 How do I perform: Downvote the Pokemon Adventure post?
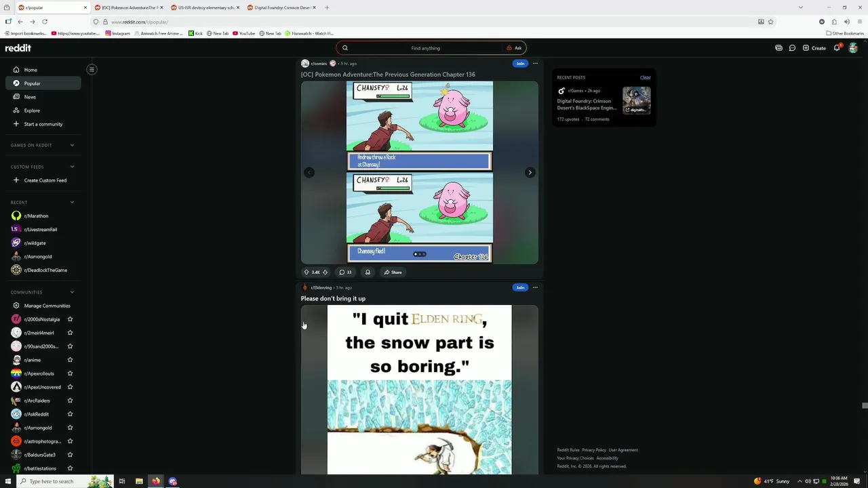325,272
